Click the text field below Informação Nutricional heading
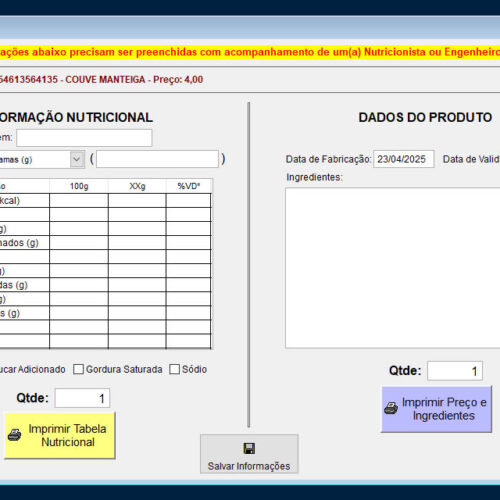The image size is (500, 500). coord(84,138)
